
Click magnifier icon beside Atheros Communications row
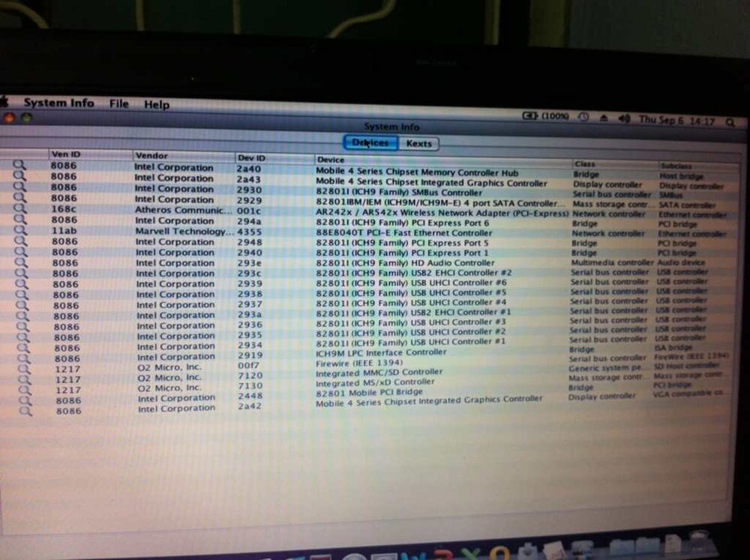point(19,210)
